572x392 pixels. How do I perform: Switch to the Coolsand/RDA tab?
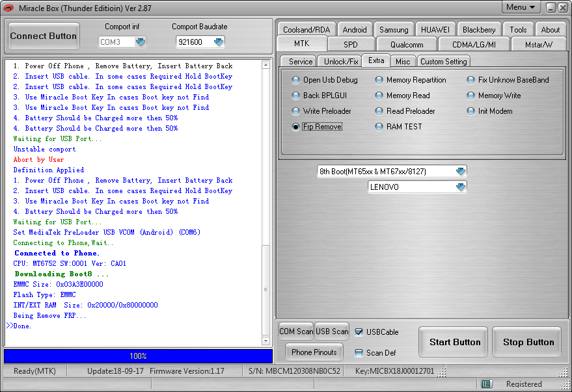(x=306, y=29)
